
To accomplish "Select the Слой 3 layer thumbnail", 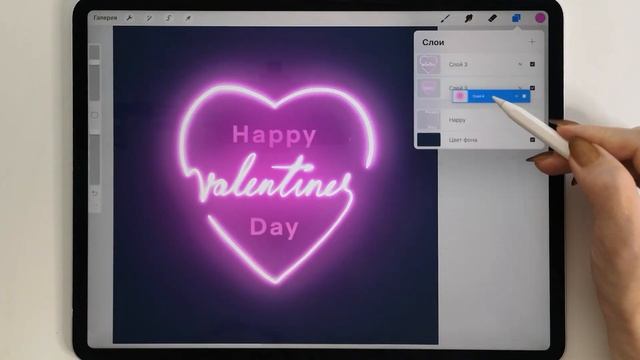I will click(429, 64).
